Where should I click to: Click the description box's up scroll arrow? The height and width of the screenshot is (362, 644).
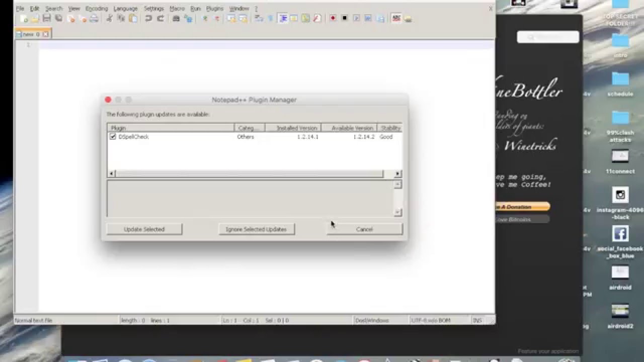click(x=397, y=185)
